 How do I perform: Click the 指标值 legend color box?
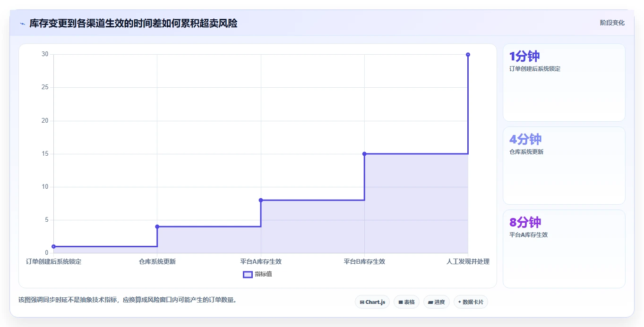click(x=248, y=274)
